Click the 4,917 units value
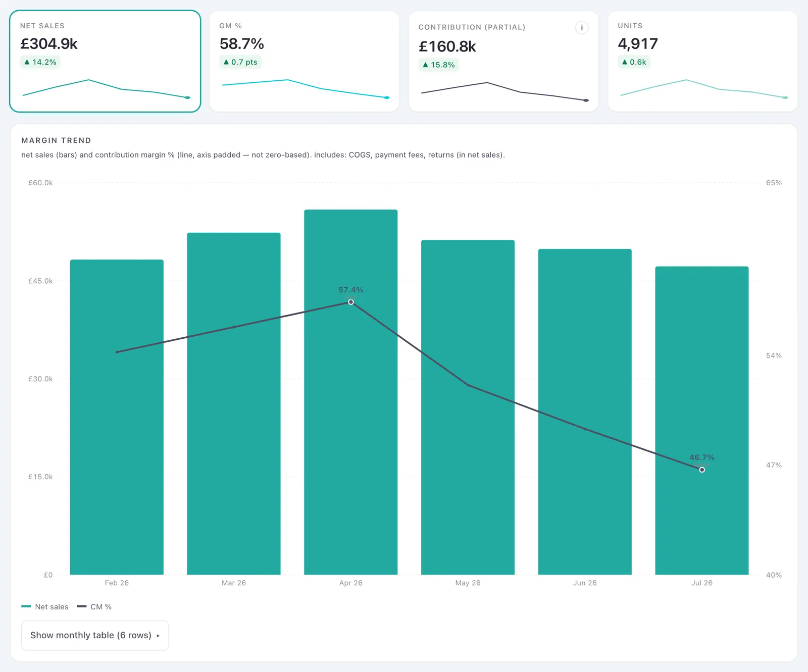This screenshot has width=808, height=672. (x=638, y=44)
